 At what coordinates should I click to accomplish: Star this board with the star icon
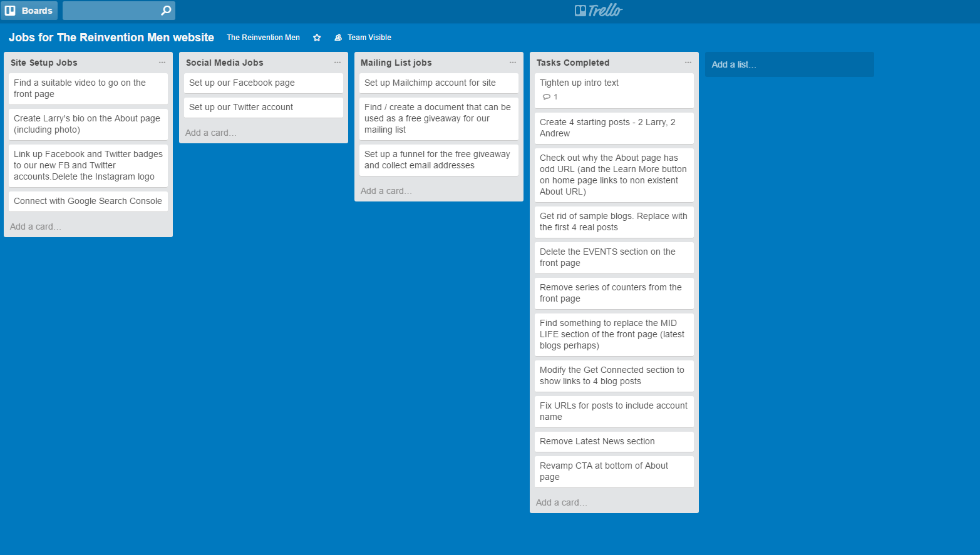point(317,38)
